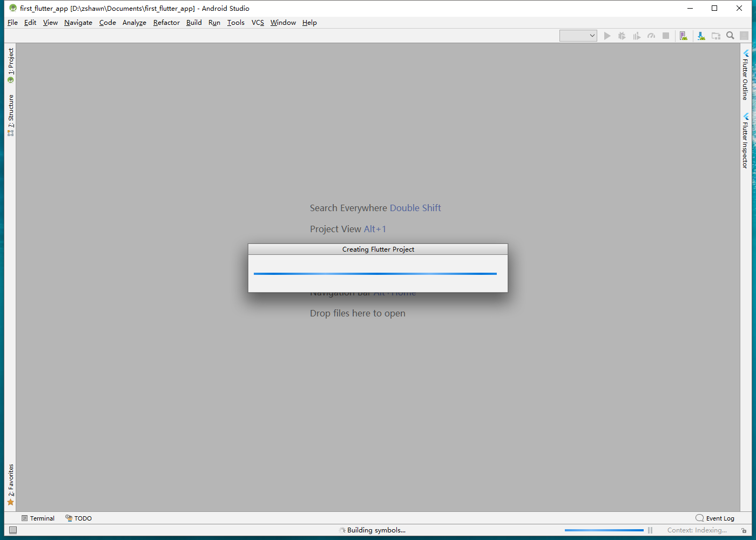This screenshot has width=756, height=540.
Task: Click the Project View Alt+1 hint
Action: point(348,229)
